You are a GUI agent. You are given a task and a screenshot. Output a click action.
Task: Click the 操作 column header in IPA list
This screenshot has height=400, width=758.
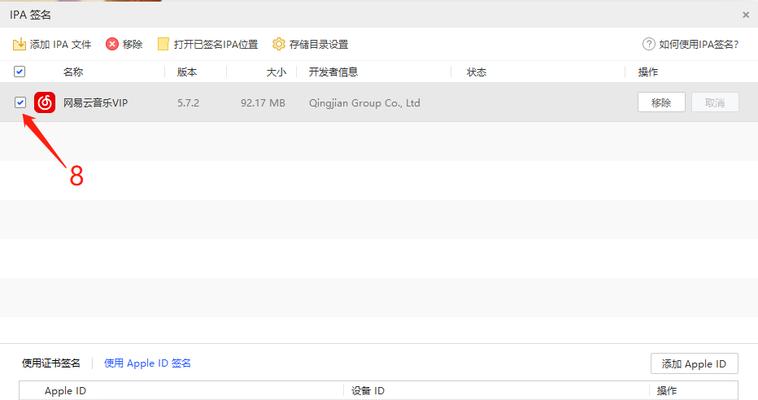[648, 72]
